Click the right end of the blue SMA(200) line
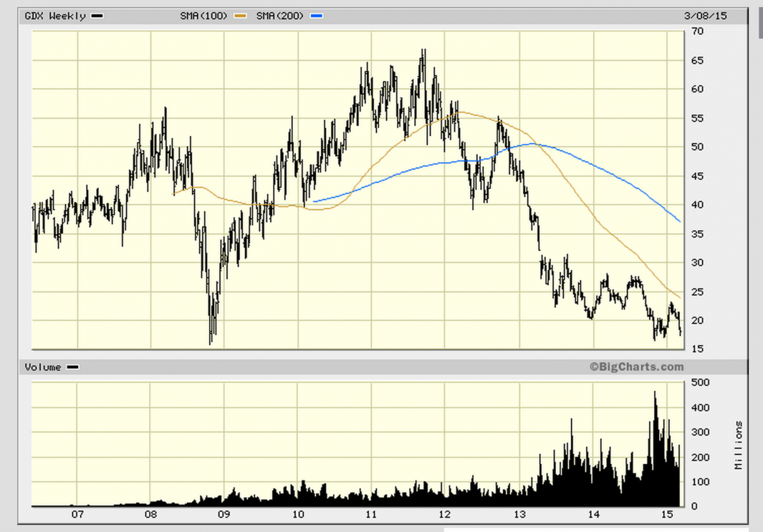The width and height of the screenshot is (763, 532). pyautogui.click(x=680, y=221)
